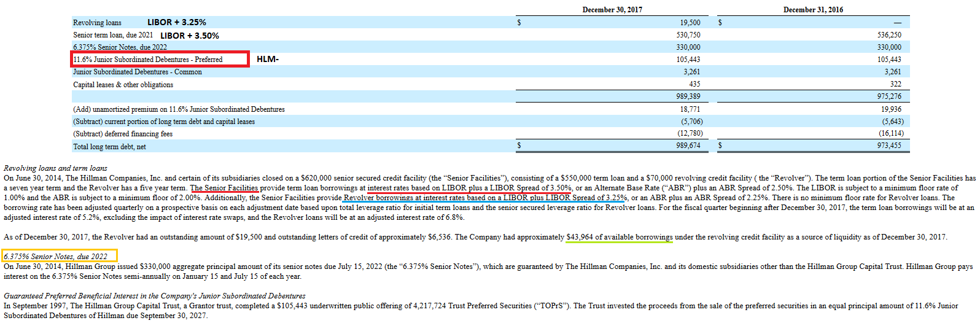Screen dimensions: 980x323
Task: Click "Junior Subordinated Debentures - Common" row label
Action: pyautogui.click(x=138, y=72)
